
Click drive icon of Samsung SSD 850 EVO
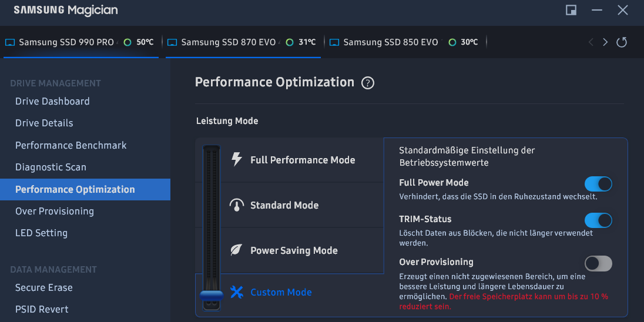[x=335, y=42]
